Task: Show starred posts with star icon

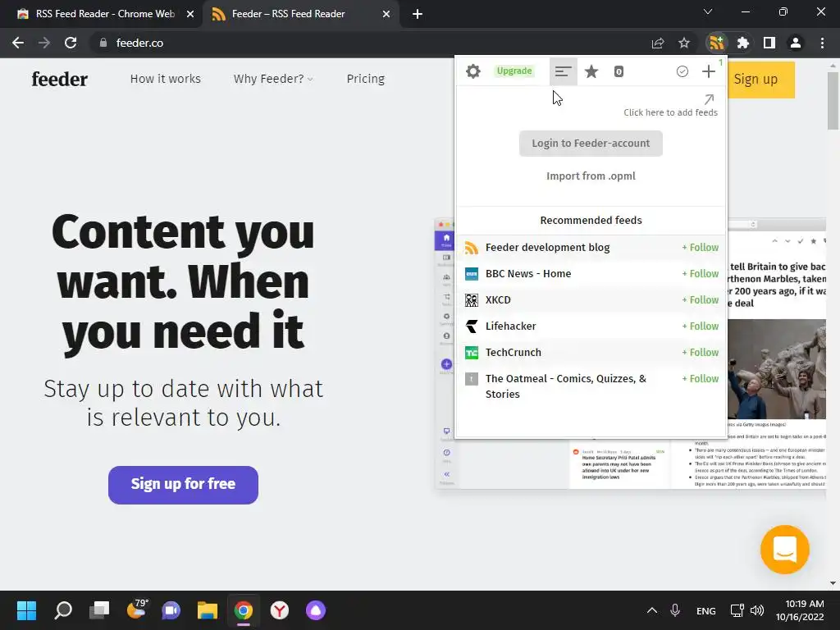Action: coord(591,71)
